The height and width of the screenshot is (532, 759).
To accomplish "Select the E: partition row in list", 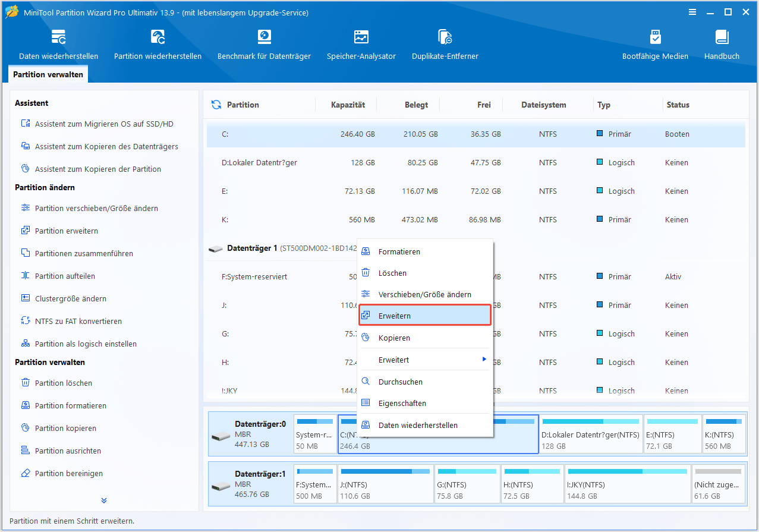I will click(x=475, y=191).
